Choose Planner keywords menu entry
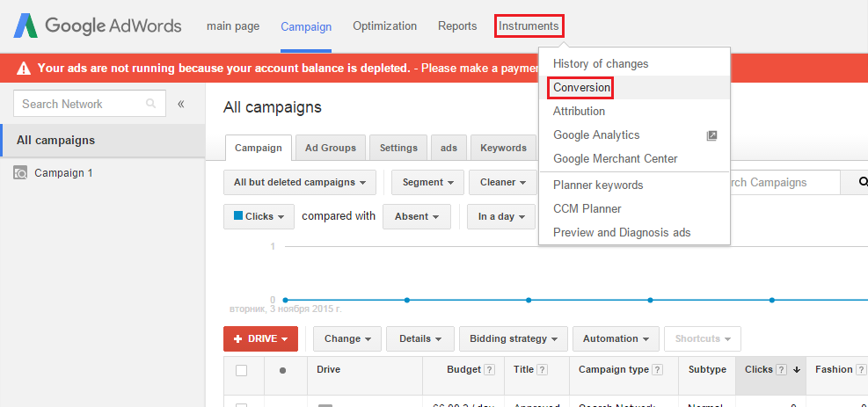 [x=634, y=185]
